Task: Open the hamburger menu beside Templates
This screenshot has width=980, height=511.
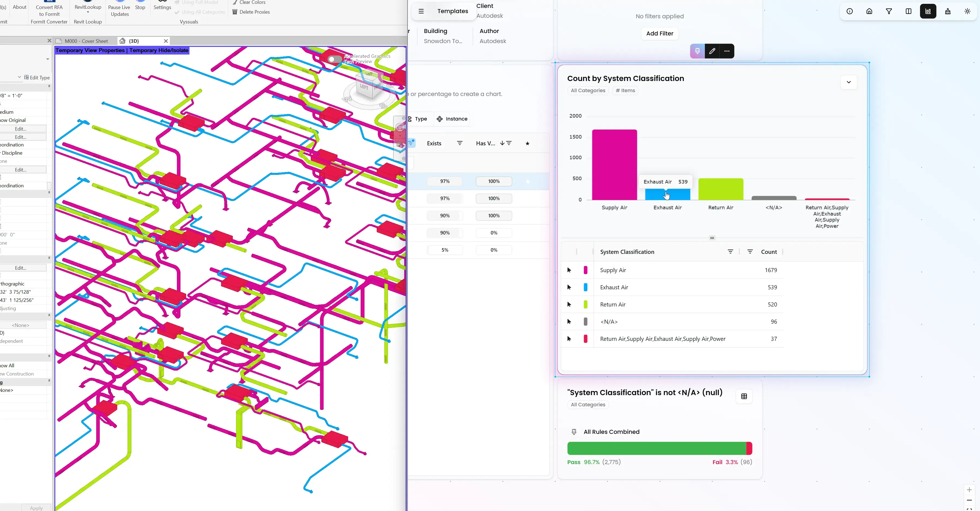Action: (x=421, y=11)
